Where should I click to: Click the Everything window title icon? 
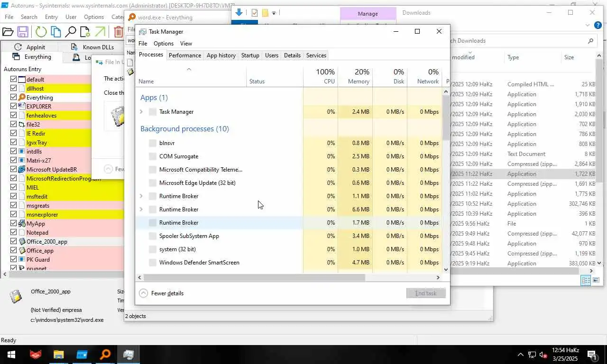[x=132, y=18]
